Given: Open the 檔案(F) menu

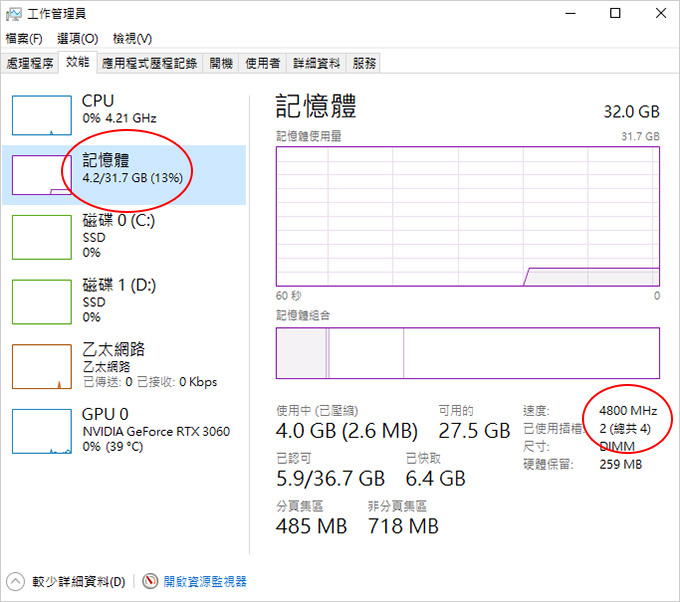Looking at the screenshot, I should (x=24, y=39).
